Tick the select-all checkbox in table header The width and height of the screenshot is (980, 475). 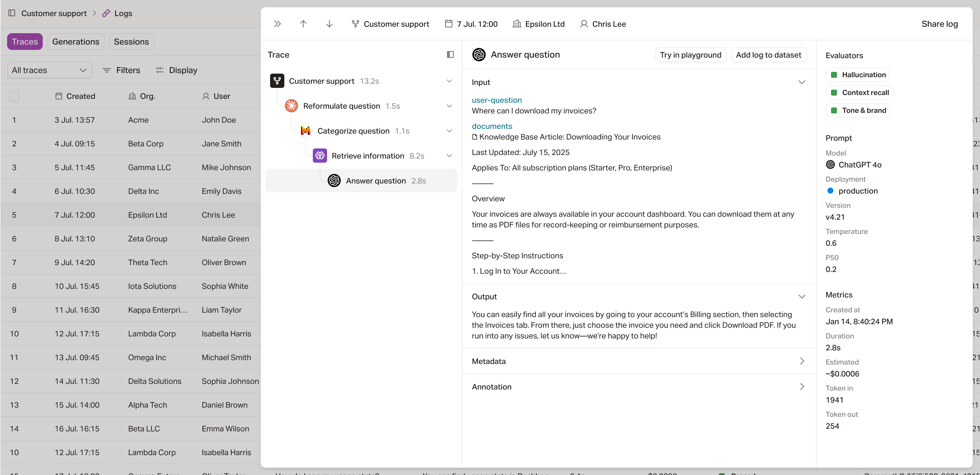tap(14, 96)
